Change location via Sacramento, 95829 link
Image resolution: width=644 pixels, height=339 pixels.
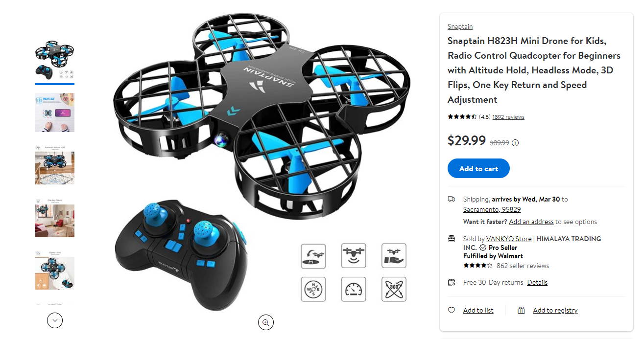pos(492,209)
